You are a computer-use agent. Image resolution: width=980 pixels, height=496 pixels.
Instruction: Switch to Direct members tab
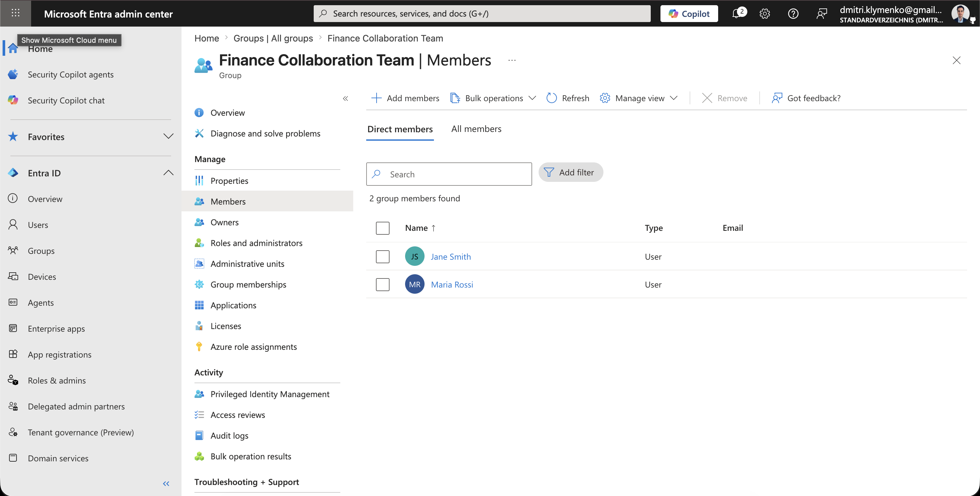[400, 129]
